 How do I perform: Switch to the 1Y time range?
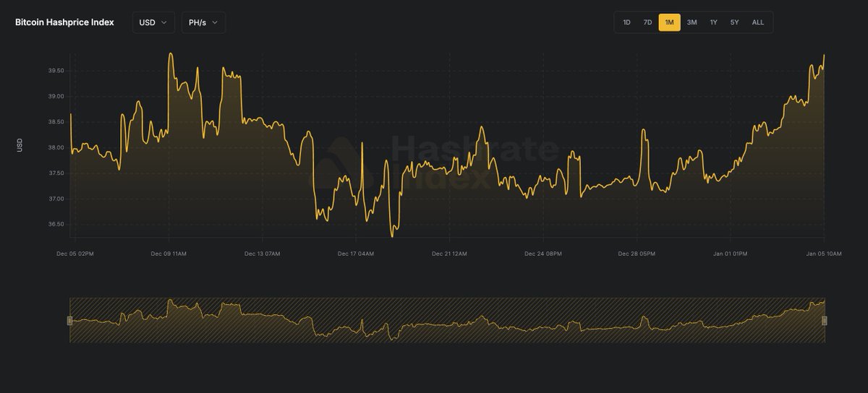coord(713,22)
